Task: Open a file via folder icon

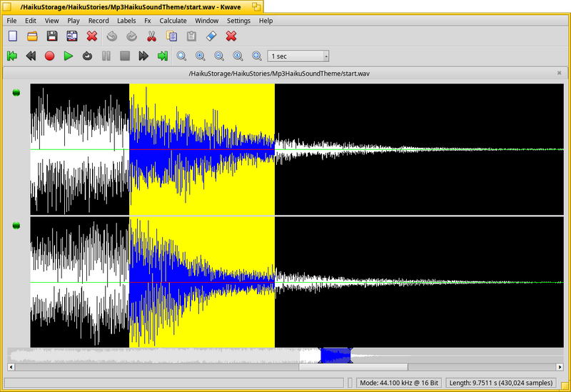Action: (x=32, y=36)
